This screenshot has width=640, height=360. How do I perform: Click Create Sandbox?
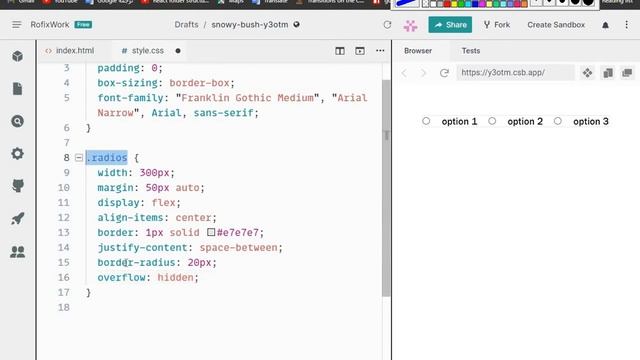pyautogui.click(x=556, y=25)
